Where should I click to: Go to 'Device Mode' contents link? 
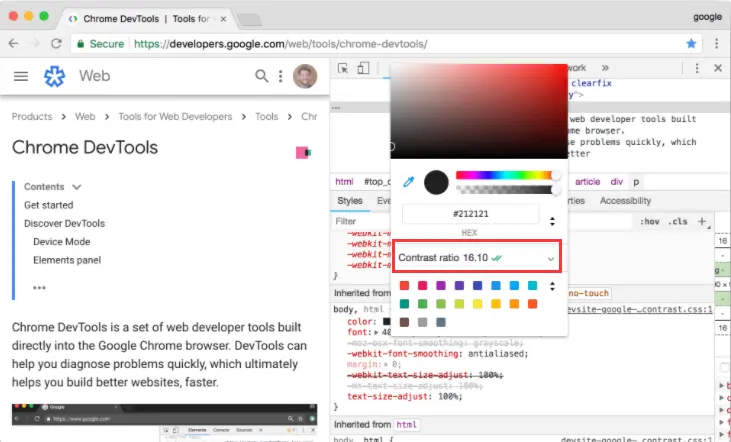tap(62, 242)
